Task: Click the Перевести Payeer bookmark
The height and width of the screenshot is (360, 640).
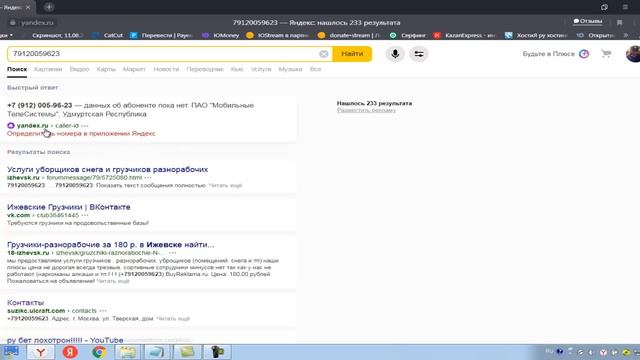Action: (162, 36)
